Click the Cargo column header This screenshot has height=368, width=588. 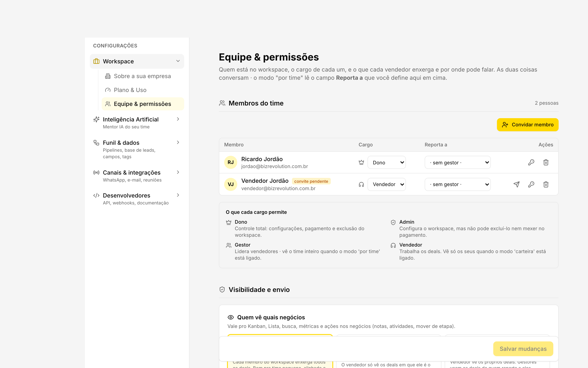point(366,145)
